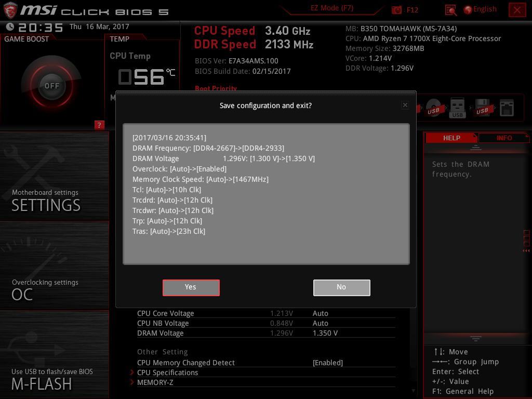The image size is (532, 399).
Task: Click the help panel top collapse handle
Action: (x=476, y=148)
